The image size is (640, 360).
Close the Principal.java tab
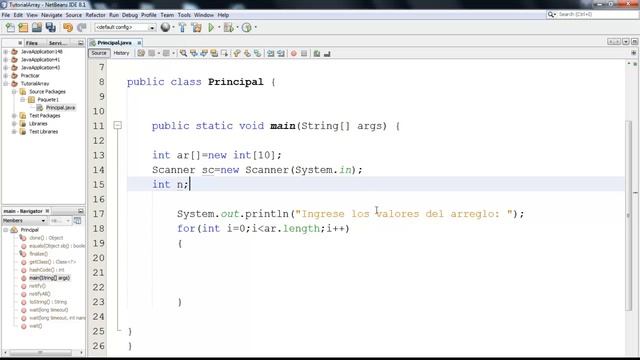click(139, 42)
